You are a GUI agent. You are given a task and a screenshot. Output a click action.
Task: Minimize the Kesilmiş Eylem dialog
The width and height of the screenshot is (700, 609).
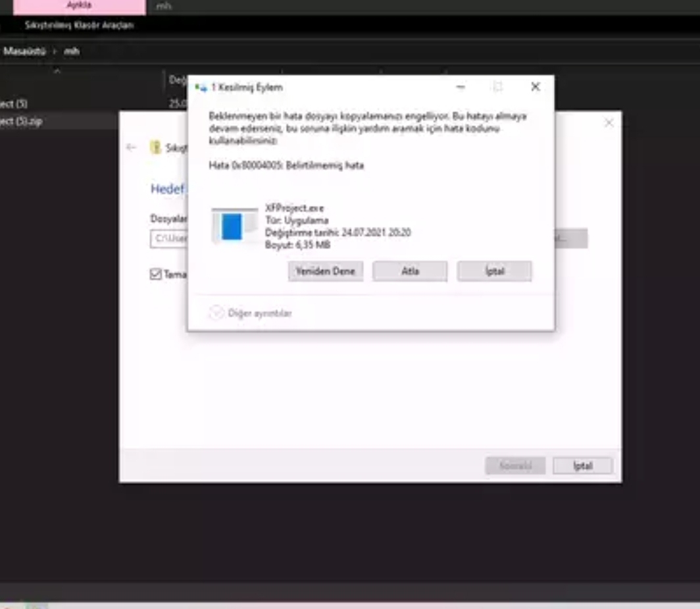tap(461, 87)
